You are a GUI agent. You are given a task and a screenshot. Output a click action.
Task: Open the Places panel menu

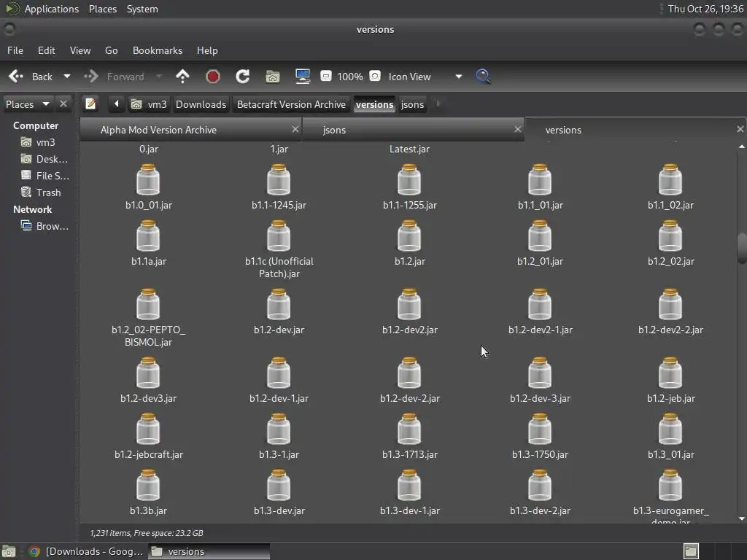[x=103, y=9]
